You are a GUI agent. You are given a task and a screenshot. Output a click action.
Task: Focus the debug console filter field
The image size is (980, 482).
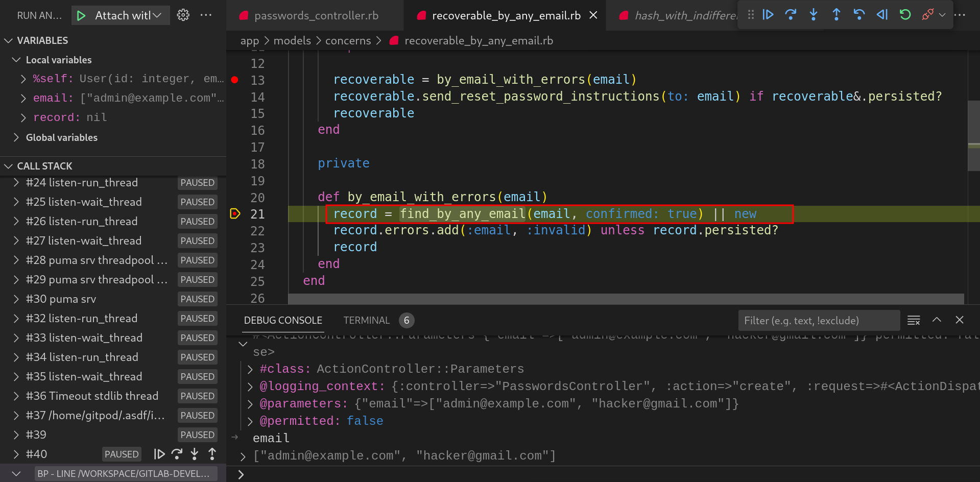(819, 320)
